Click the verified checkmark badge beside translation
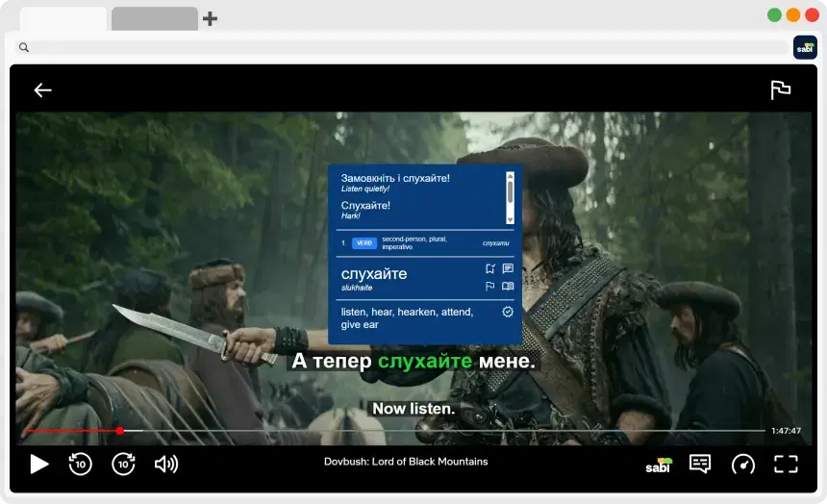Screen dimensions: 827x504 (x=508, y=312)
